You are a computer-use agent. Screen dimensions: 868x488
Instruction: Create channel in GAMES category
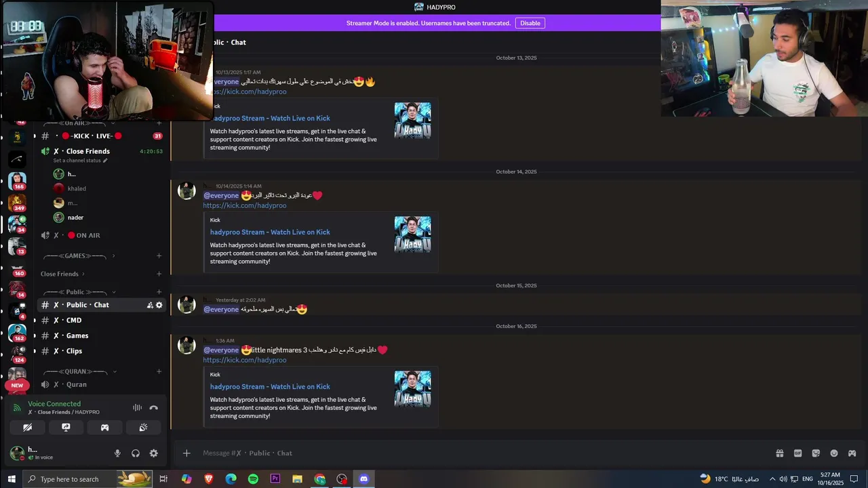click(x=159, y=256)
